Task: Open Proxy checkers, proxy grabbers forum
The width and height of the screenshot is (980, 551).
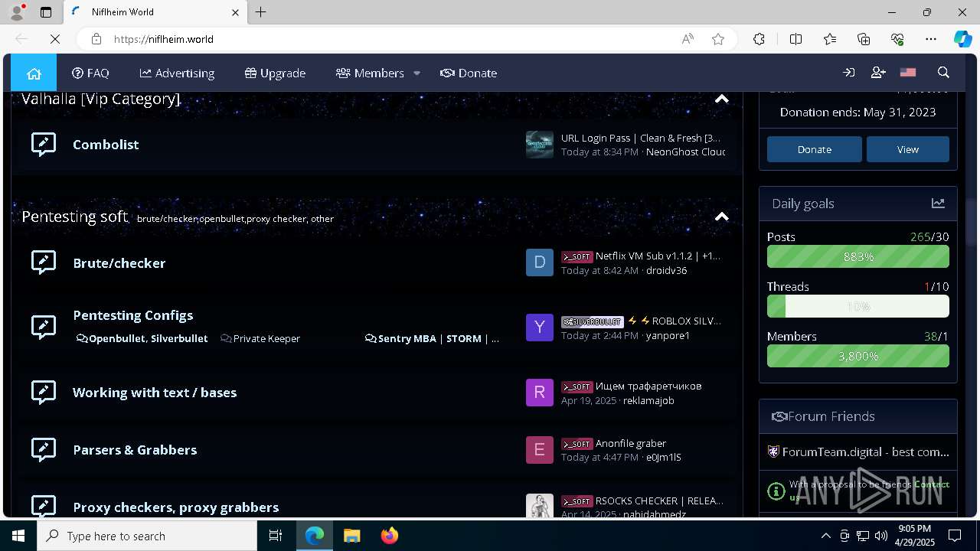Action: [x=175, y=507]
